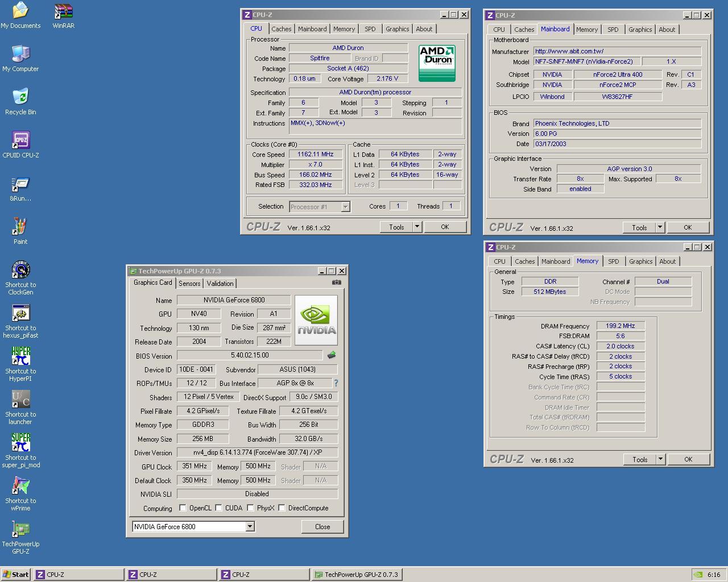This screenshot has width=728, height=582.
Task: Click the abit.com.tw manufacturer field
Action: tap(617, 51)
